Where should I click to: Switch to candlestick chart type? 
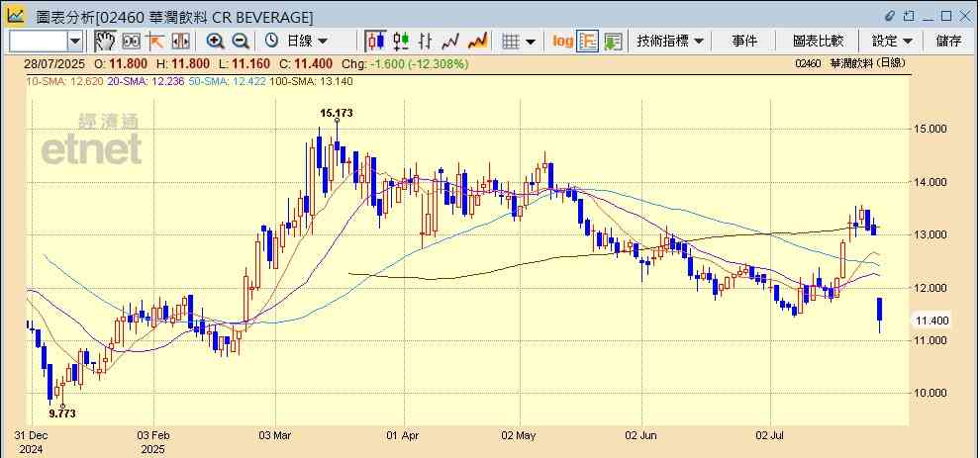click(375, 42)
